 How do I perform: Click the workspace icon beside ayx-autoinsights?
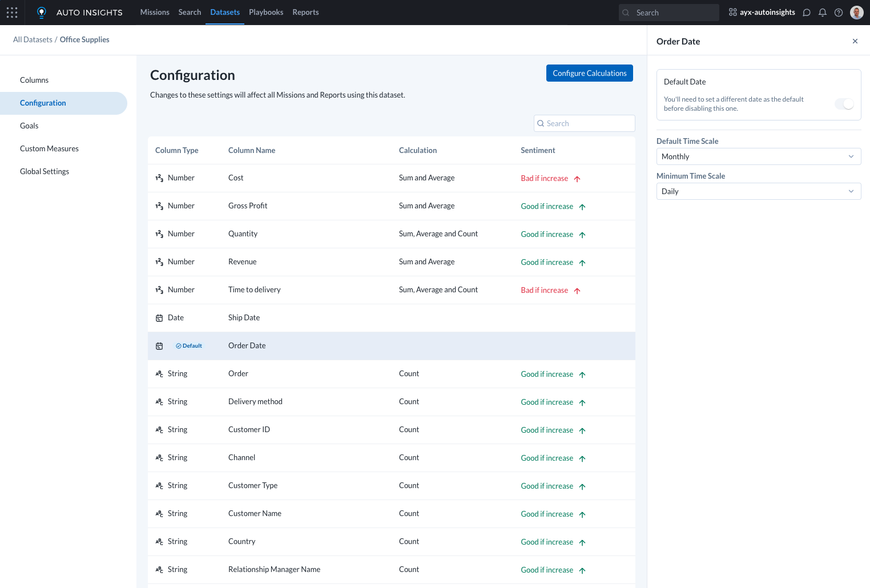pos(733,12)
